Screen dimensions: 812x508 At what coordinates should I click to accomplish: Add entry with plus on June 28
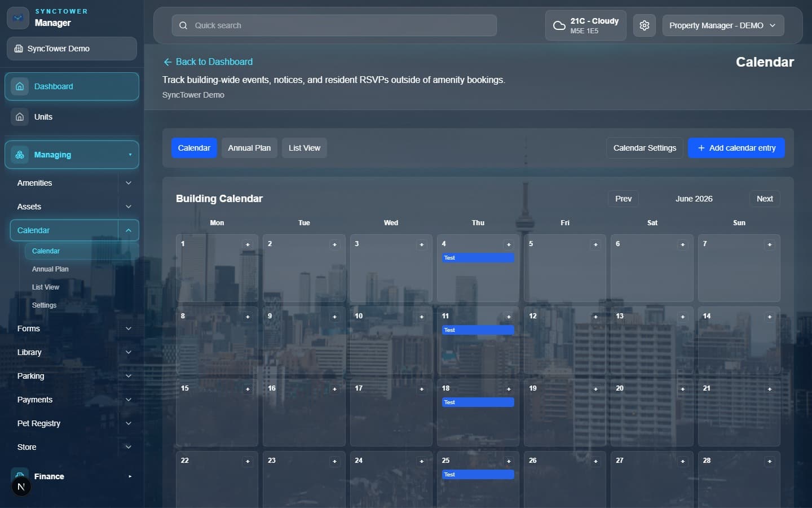click(x=769, y=461)
